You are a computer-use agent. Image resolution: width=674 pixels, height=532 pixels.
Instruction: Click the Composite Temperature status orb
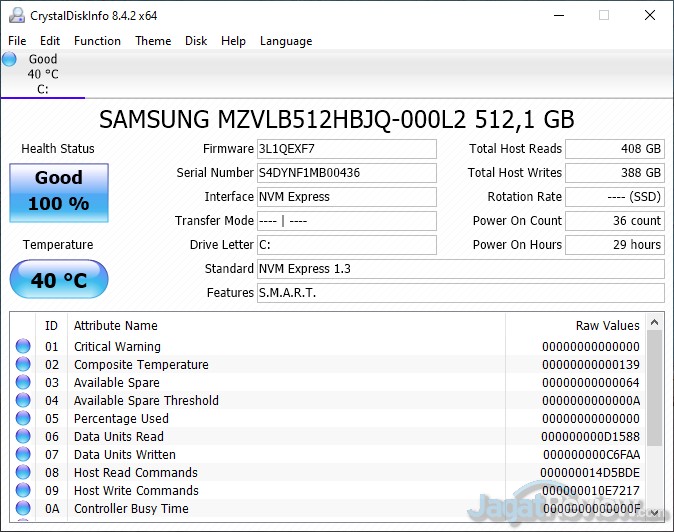[23, 365]
